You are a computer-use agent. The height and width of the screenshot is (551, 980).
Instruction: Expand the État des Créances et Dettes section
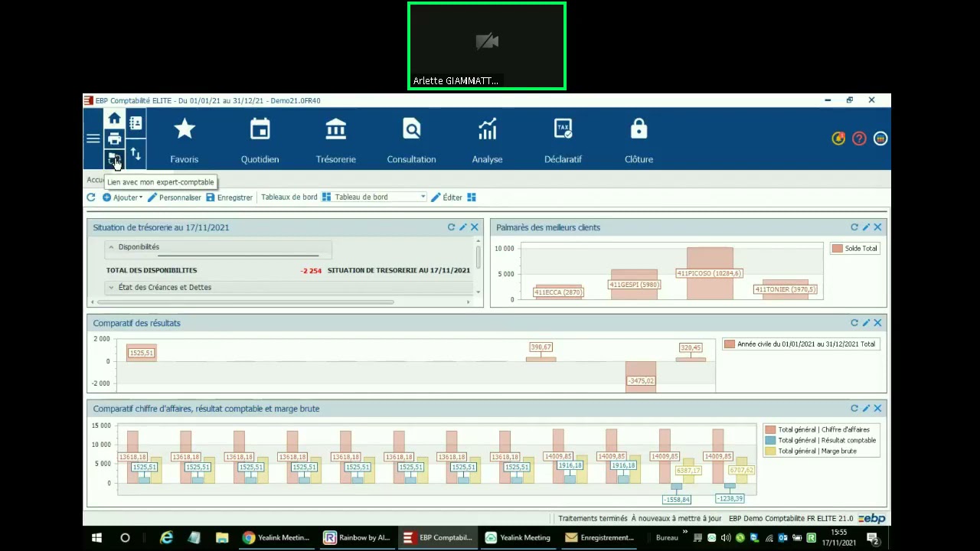pos(111,288)
